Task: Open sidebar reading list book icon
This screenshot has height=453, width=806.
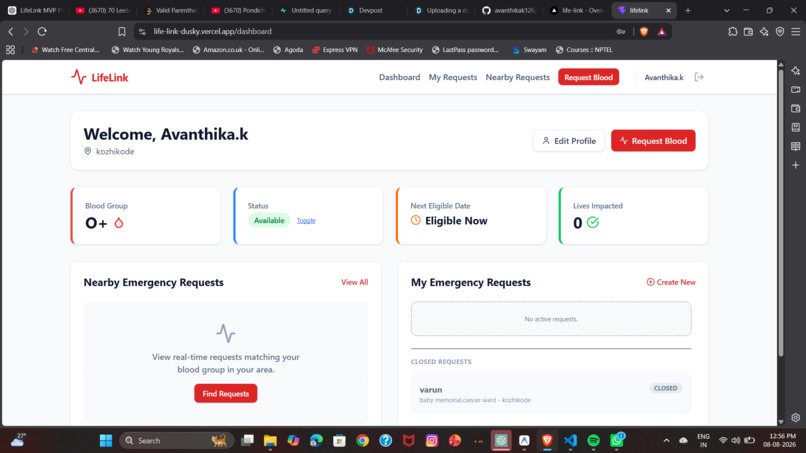Action: [x=796, y=147]
